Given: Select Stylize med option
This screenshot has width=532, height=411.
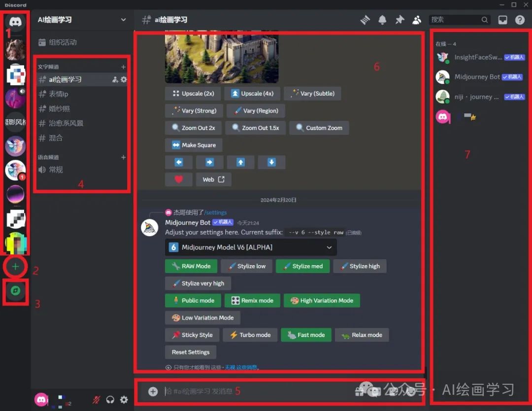Looking at the screenshot, I should (302, 266).
